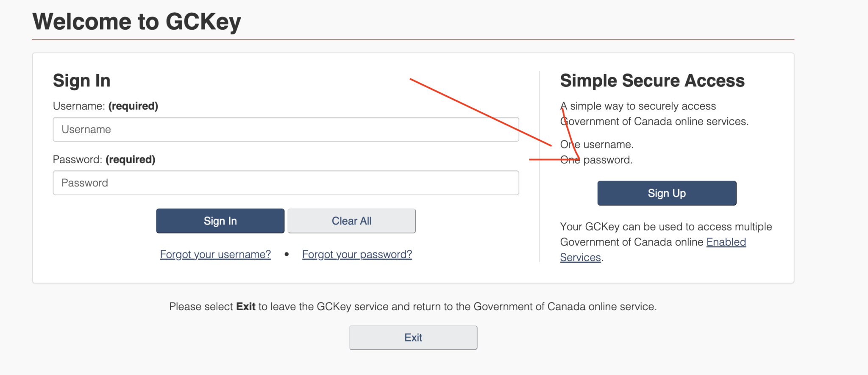The image size is (868, 375).
Task: Click the One username. One password. text
Action: (x=597, y=152)
